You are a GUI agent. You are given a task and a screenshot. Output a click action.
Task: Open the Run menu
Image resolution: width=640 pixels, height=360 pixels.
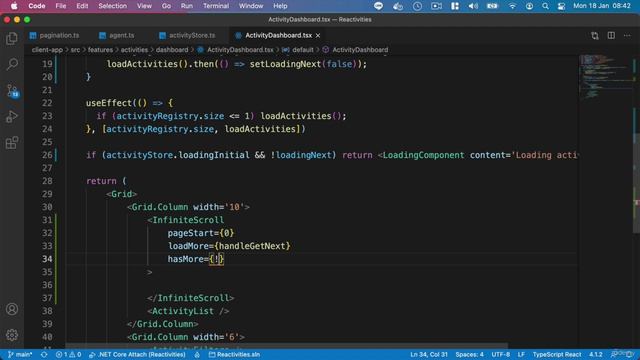point(187,6)
